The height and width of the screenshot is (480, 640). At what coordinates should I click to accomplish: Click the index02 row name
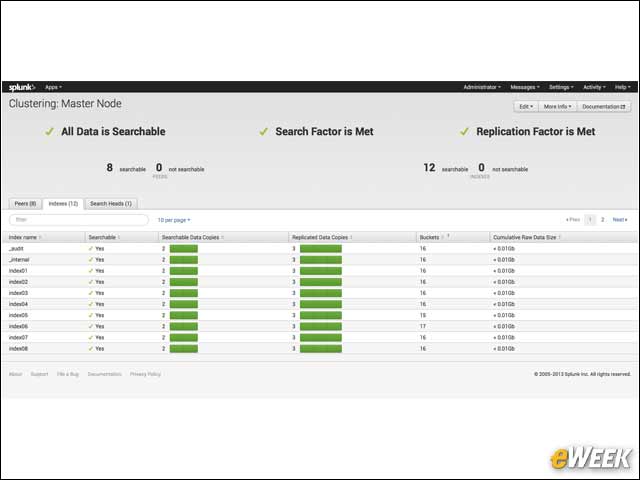pyautogui.click(x=18, y=282)
